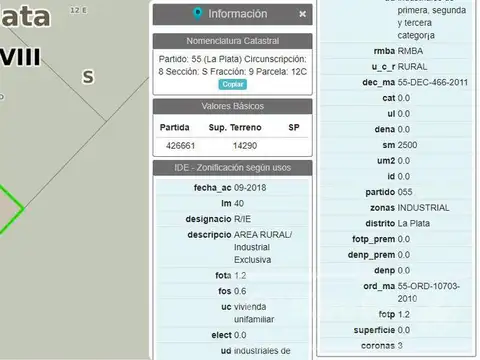
Task: Click the distrito value La Plata
Action: 414,223
